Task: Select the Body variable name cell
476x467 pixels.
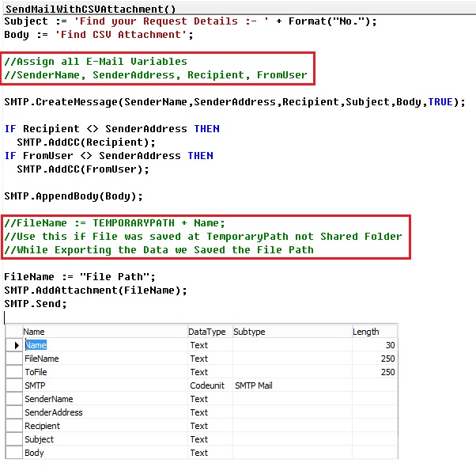Action: [x=35, y=453]
